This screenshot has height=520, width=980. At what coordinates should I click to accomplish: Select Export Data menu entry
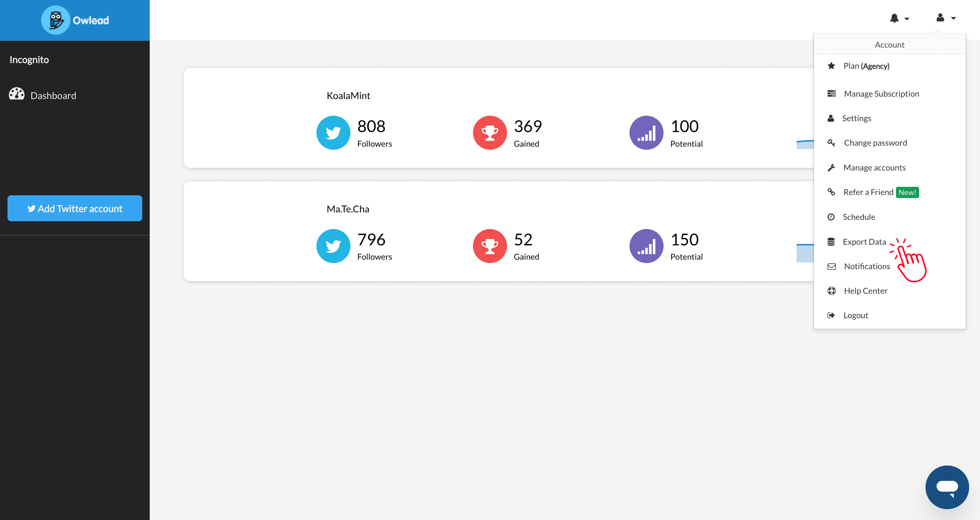[x=864, y=242]
